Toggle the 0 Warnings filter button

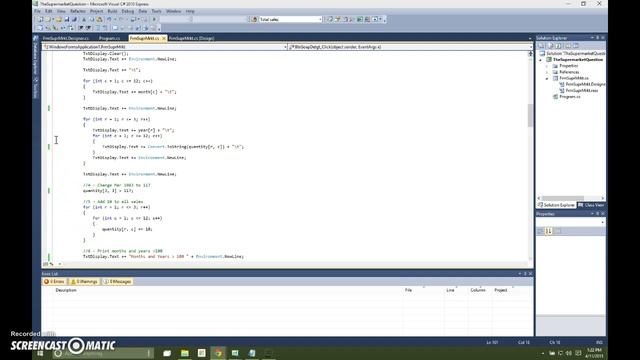(84, 282)
